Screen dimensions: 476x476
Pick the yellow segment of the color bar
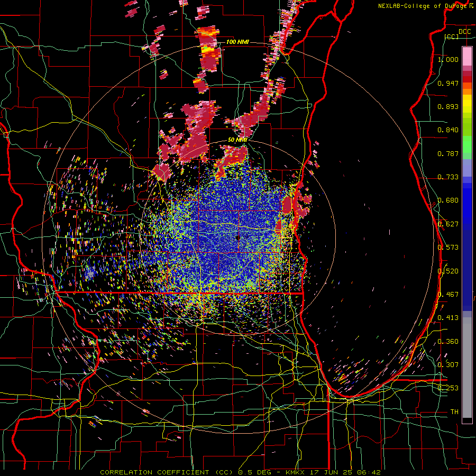tap(467, 104)
